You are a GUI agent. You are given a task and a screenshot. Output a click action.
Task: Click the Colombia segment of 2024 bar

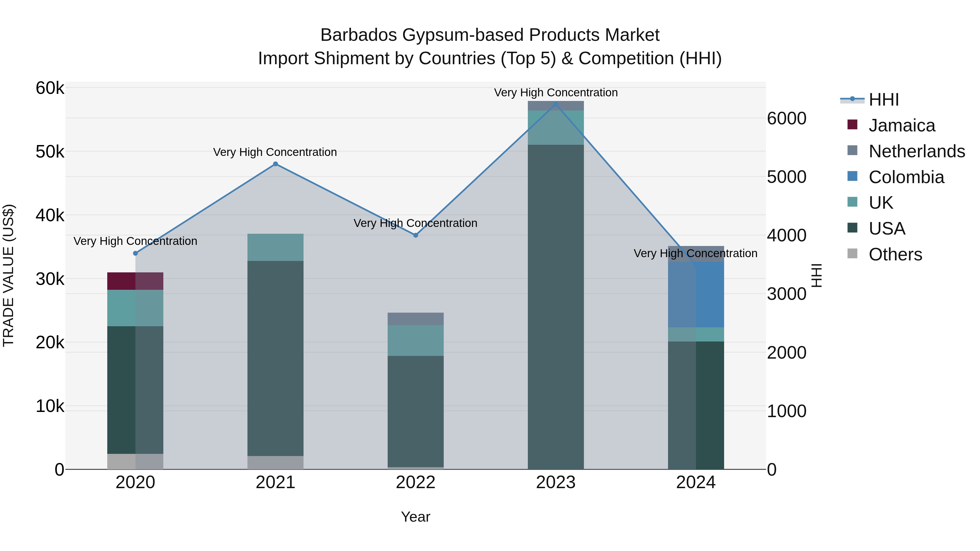696,295
